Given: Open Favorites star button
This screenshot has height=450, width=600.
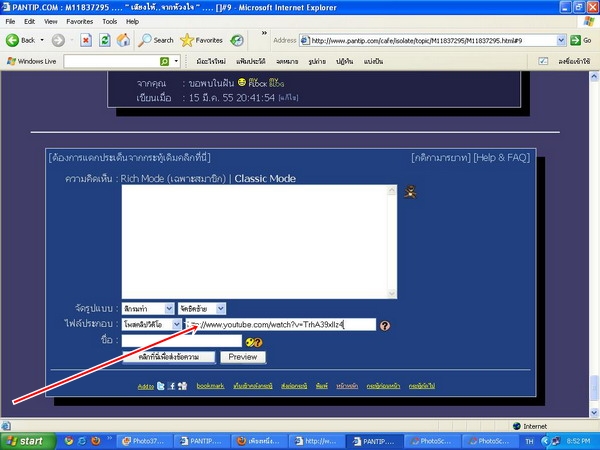Looking at the screenshot, I should 201,40.
